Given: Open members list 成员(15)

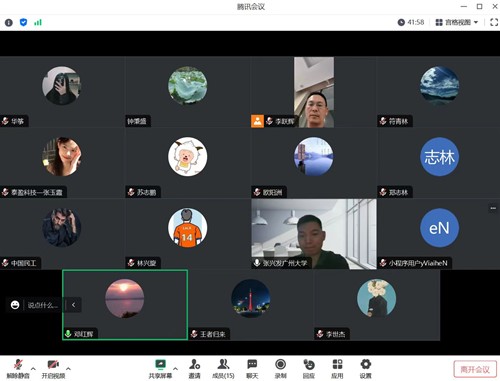Looking at the screenshot, I should (x=223, y=369).
